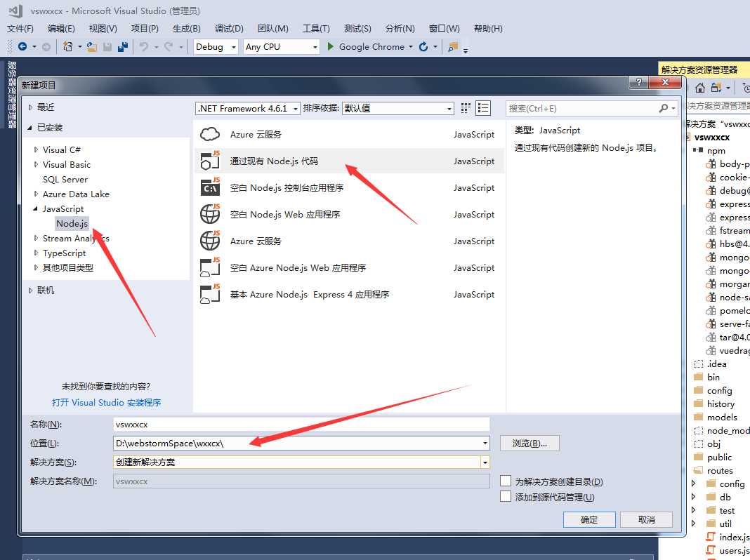Select 空白 Node.js Web 应用程序 template
Image resolution: width=750 pixels, height=560 pixels.
click(x=349, y=215)
